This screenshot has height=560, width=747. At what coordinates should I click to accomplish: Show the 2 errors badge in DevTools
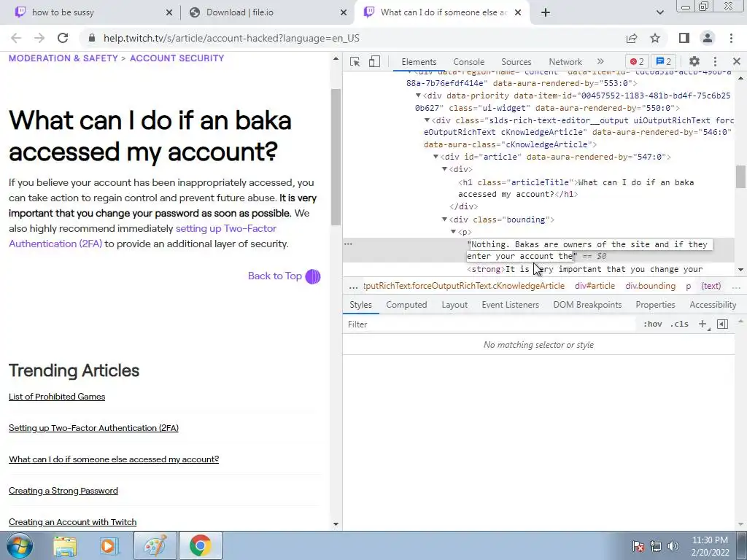coord(637,61)
